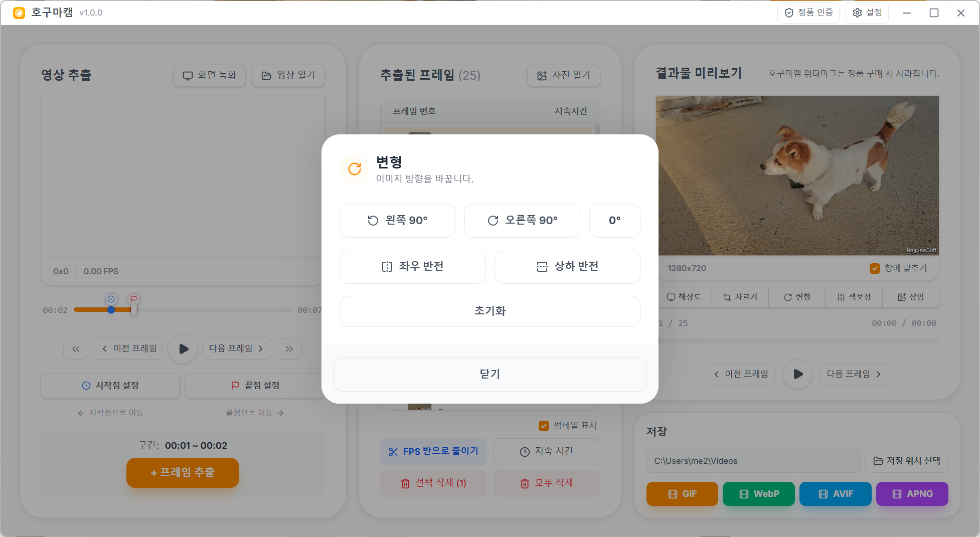Click the 화면 녹화 screen record button
980x537 pixels.
[x=209, y=76]
